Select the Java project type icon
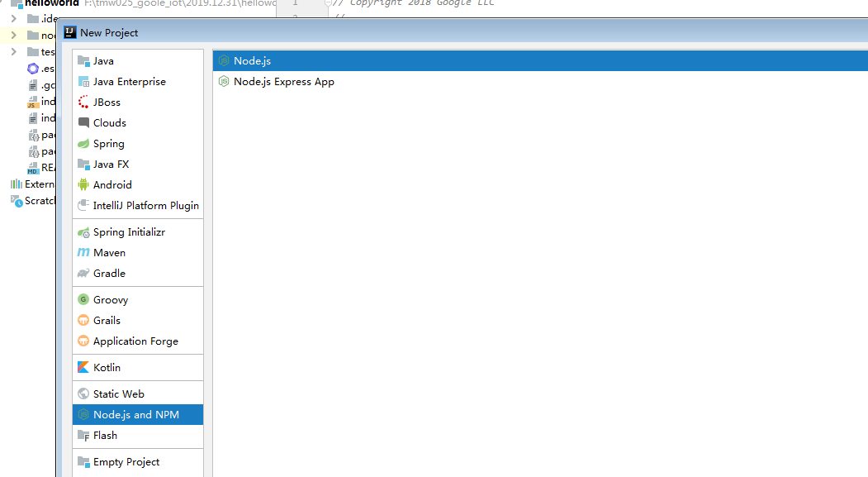Image resolution: width=868 pixels, height=477 pixels. click(83, 61)
